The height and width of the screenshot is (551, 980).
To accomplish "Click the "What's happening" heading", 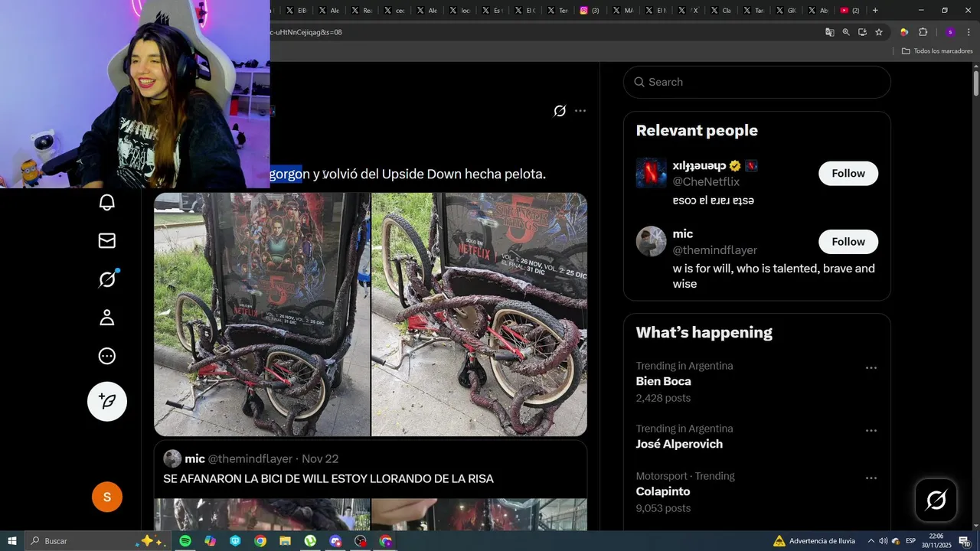I will [704, 332].
